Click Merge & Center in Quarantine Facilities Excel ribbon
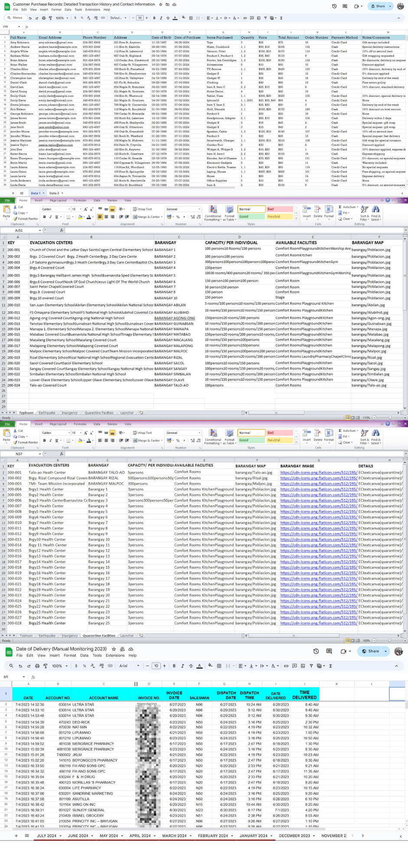This screenshot has height=868, width=408. point(147,441)
